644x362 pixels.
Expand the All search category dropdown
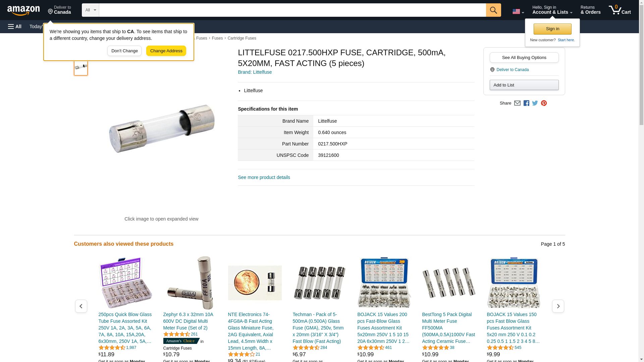tap(90, 10)
